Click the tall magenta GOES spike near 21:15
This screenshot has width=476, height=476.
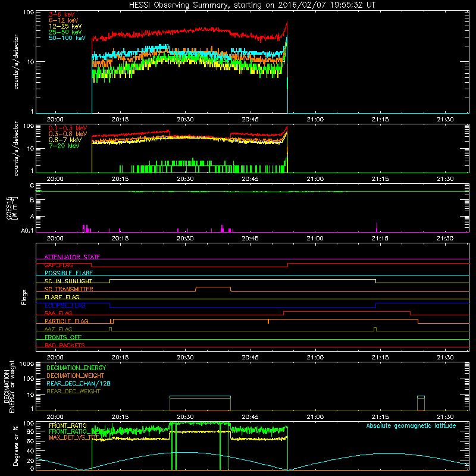[x=377, y=227]
